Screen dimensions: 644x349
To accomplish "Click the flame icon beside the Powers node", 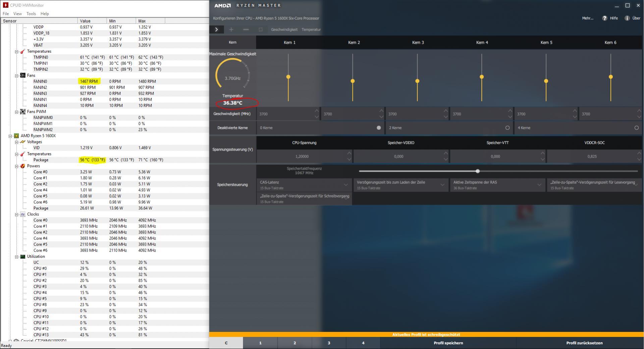I will pyautogui.click(x=23, y=166).
